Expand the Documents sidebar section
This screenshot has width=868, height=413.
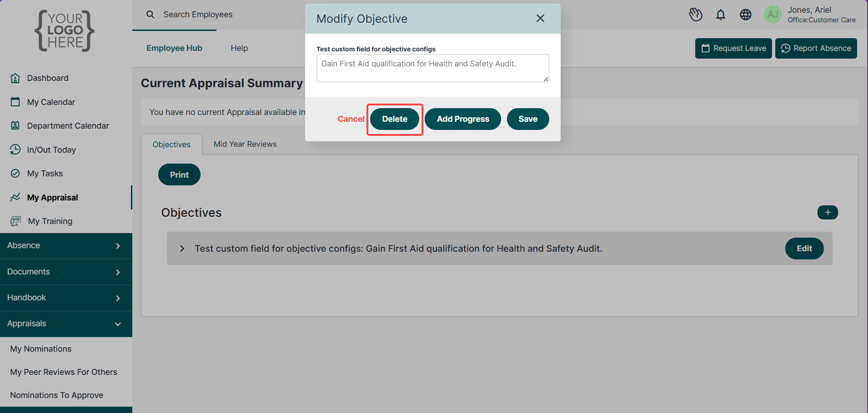click(x=66, y=272)
